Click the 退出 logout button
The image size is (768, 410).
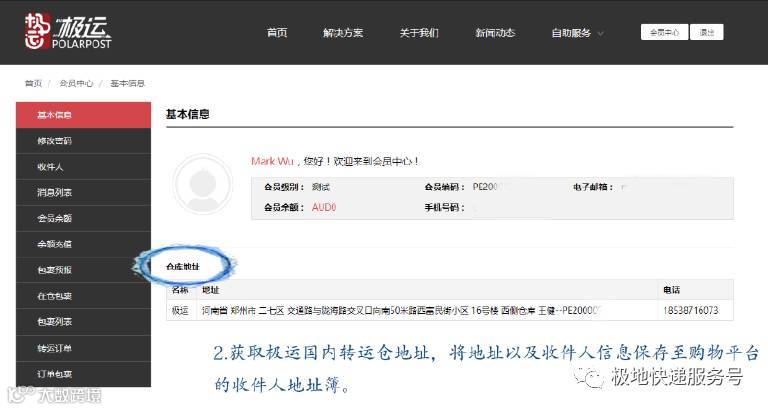[707, 32]
